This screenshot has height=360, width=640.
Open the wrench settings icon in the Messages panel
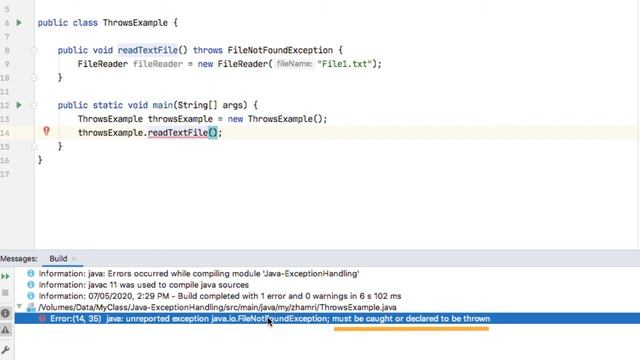5,349
